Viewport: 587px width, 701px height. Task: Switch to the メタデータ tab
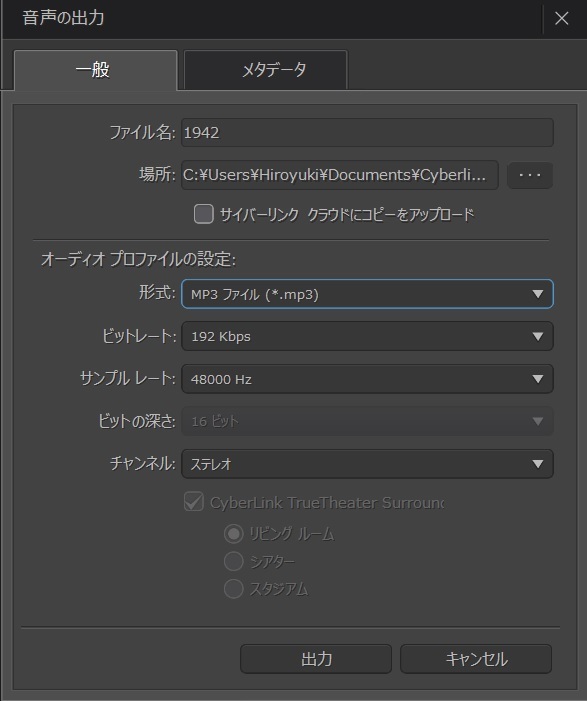pyautogui.click(x=266, y=70)
